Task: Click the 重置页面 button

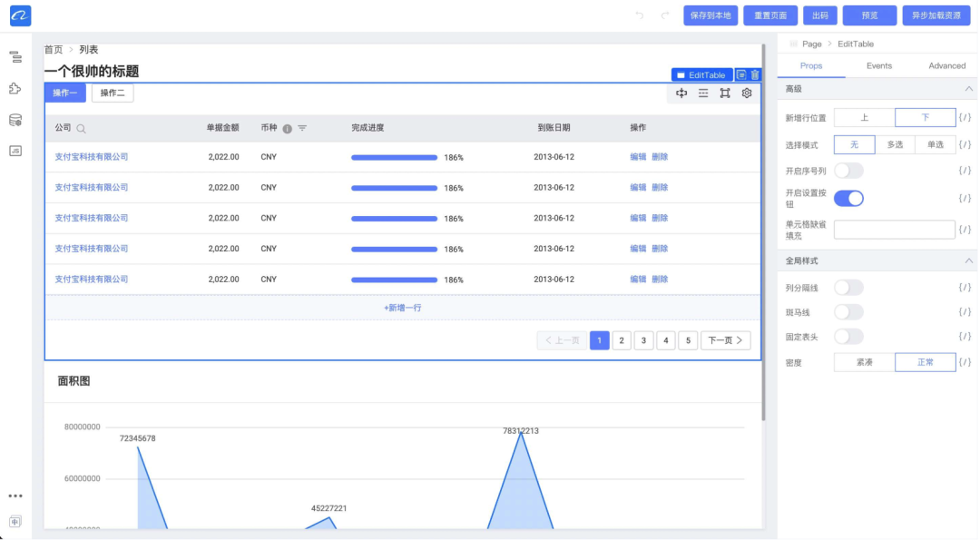Action: (770, 15)
